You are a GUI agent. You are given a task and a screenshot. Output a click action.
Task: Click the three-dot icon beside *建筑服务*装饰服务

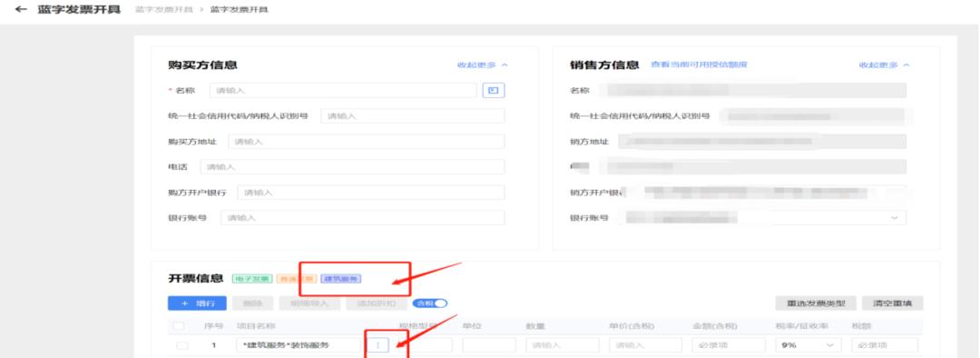[x=377, y=345]
